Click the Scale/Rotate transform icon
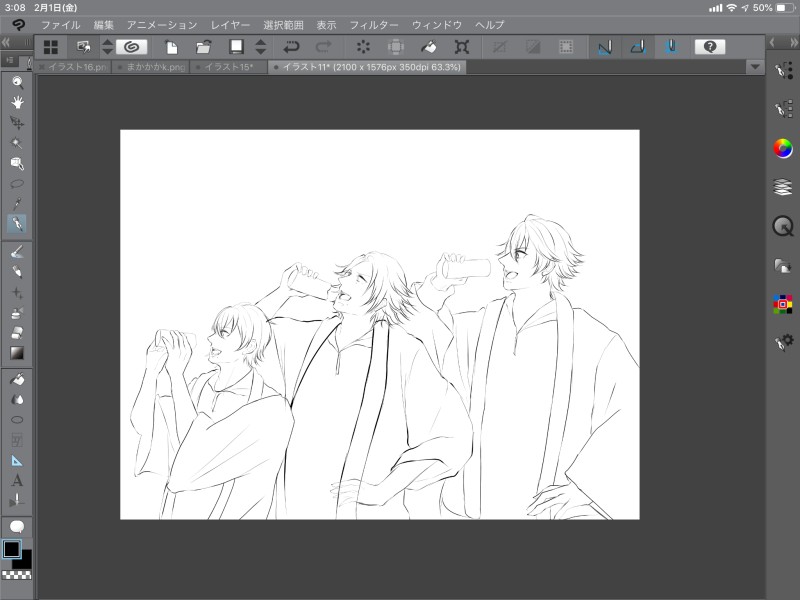800x600 pixels. click(462, 47)
